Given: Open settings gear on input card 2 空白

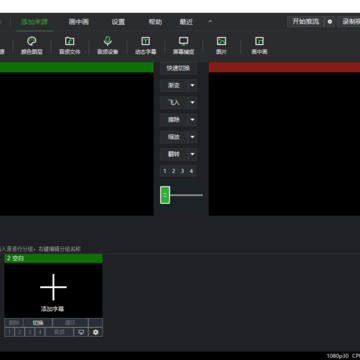Looking at the screenshot, I should (x=96, y=332).
